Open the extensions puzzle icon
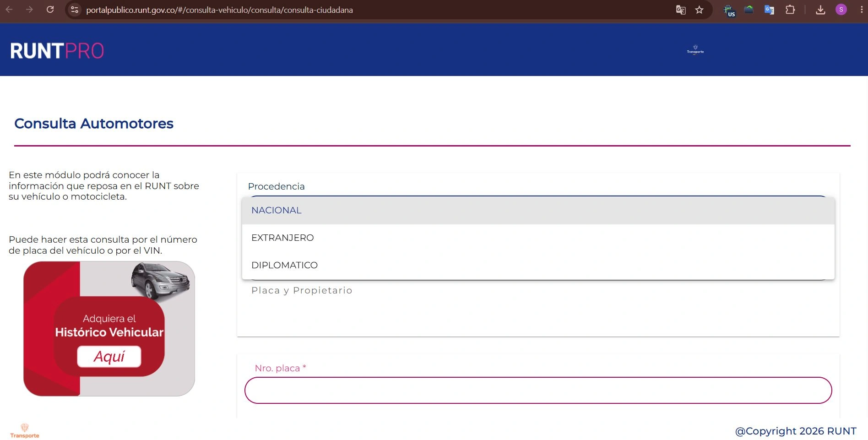 pyautogui.click(x=790, y=10)
